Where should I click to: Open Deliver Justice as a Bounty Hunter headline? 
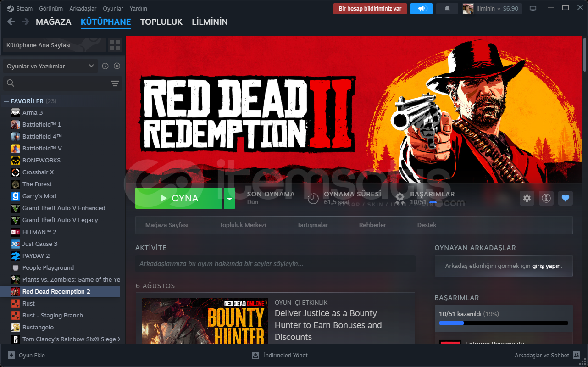click(x=328, y=325)
